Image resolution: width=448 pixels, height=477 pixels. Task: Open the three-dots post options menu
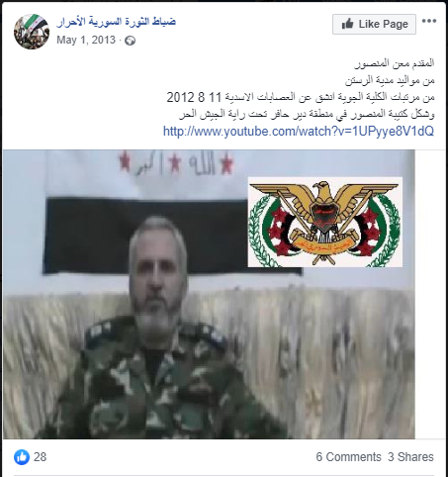[429, 21]
